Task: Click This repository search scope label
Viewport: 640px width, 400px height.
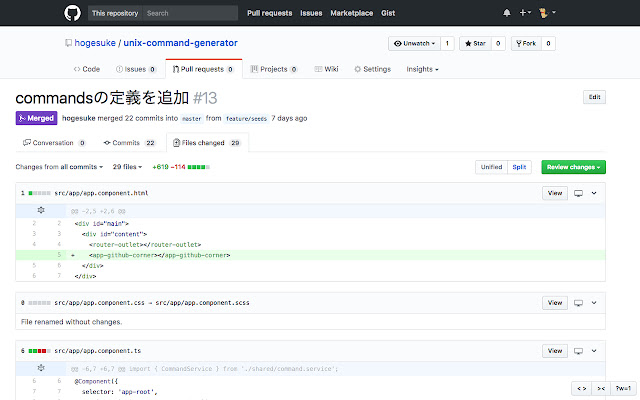Action: [115, 13]
